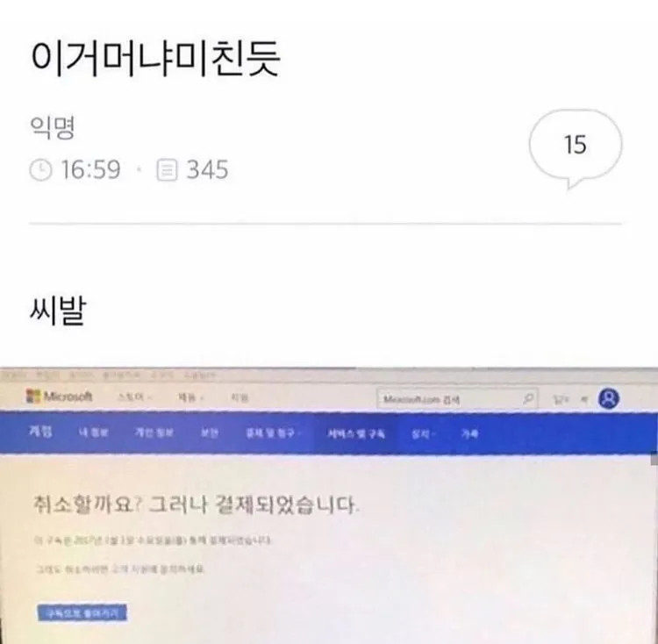Open the 지원 menu item
This screenshot has width=658, height=644.
[x=240, y=397]
